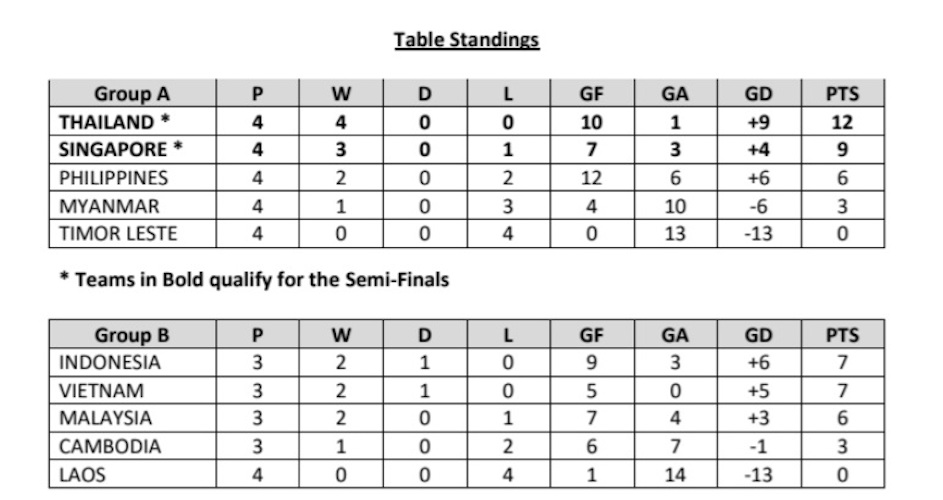Click Timor Leste's goals-against value of 13

[674, 233]
